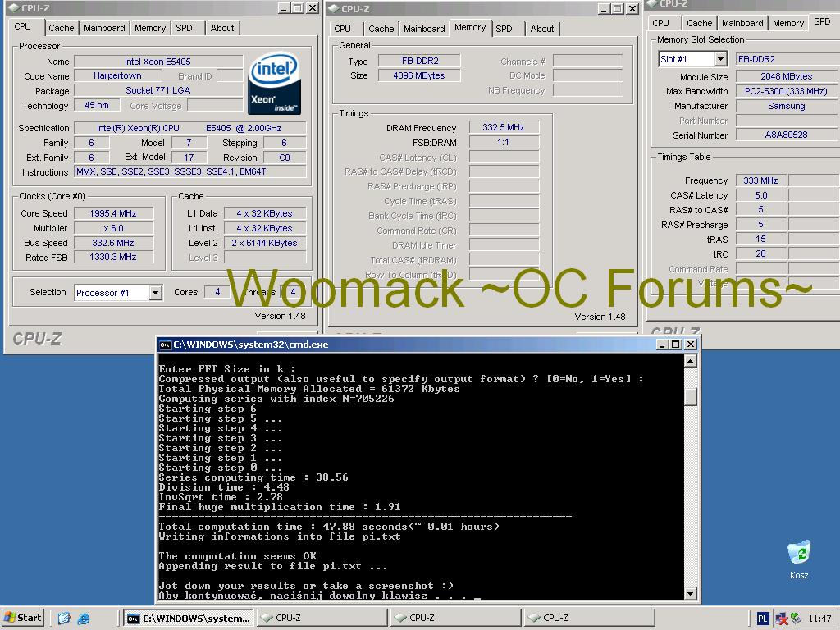Click the Code Name value Harpertown

(x=118, y=76)
